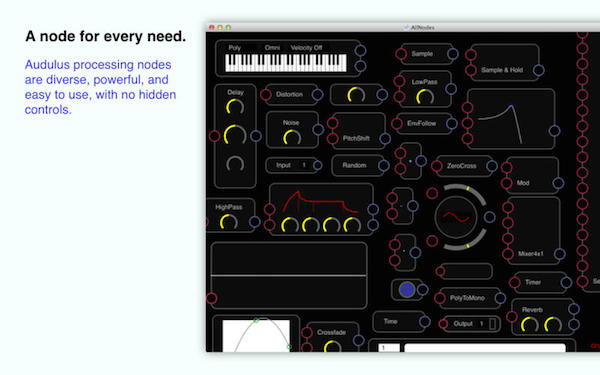Click the PolyToMono output port
This screenshot has height=375, width=600.
(500, 298)
